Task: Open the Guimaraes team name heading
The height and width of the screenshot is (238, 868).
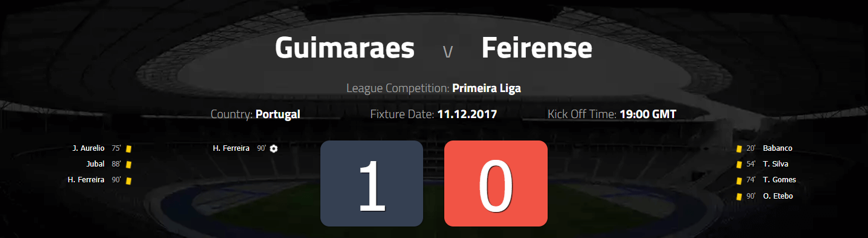Action: (x=345, y=48)
